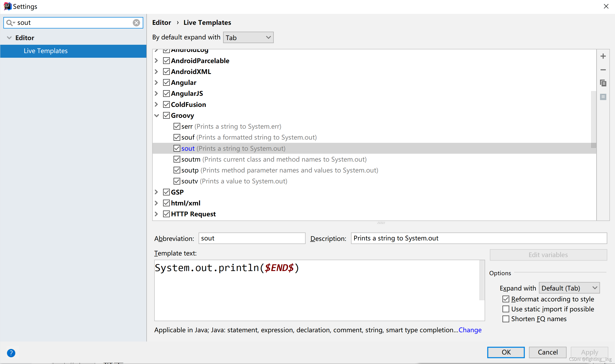This screenshot has height=364, width=615.
Task: Open the Expand with Default (Tab) dropdown
Action: (x=569, y=288)
